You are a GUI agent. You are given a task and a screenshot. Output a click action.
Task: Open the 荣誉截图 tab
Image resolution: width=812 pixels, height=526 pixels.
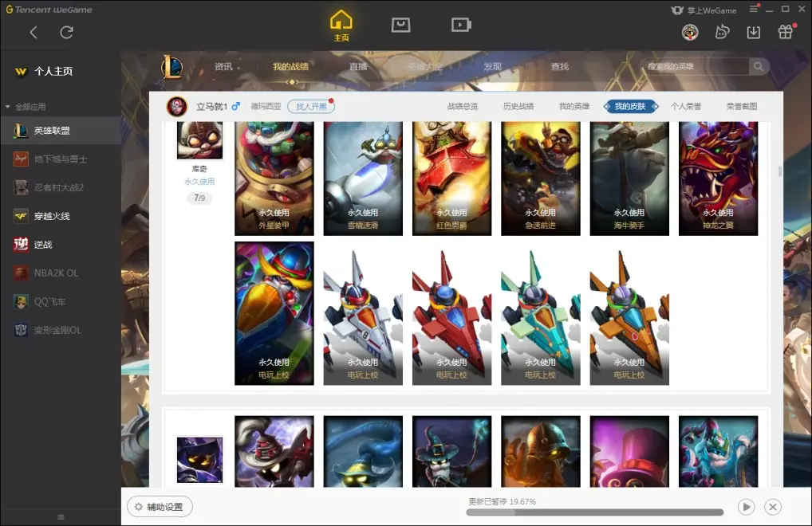pyautogui.click(x=742, y=107)
